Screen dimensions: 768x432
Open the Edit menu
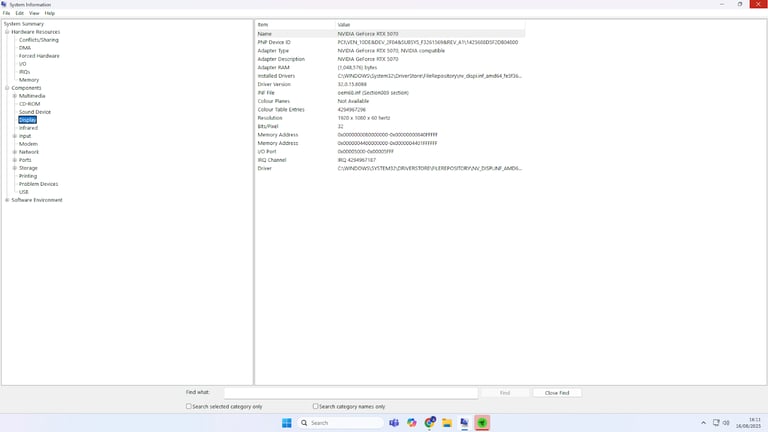(20, 13)
